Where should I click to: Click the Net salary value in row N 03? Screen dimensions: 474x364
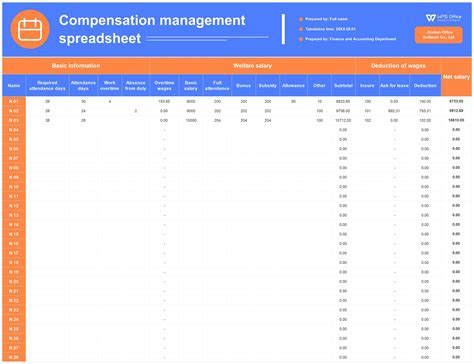[456, 120]
